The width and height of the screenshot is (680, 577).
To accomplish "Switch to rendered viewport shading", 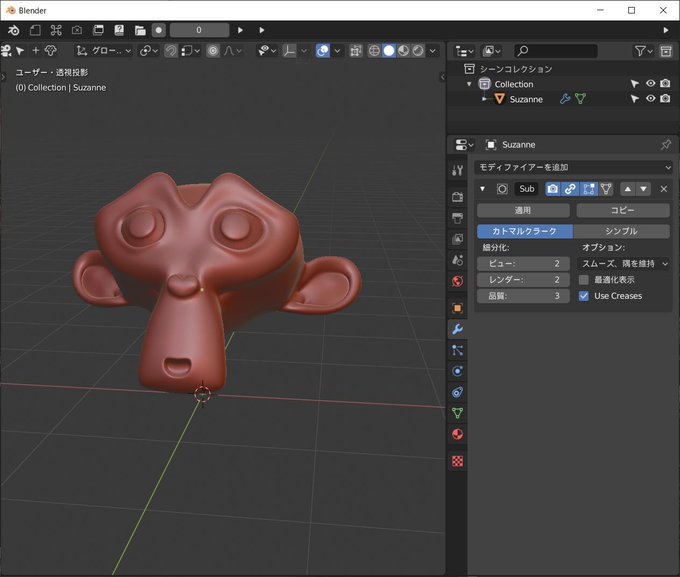I will click(x=418, y=51).
